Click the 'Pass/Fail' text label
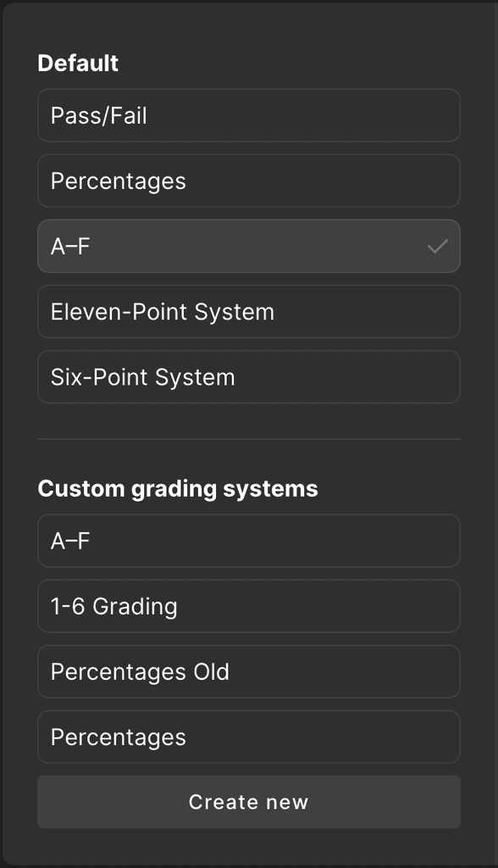The width and height of the screenshot is (498, 868). (98, 115)
